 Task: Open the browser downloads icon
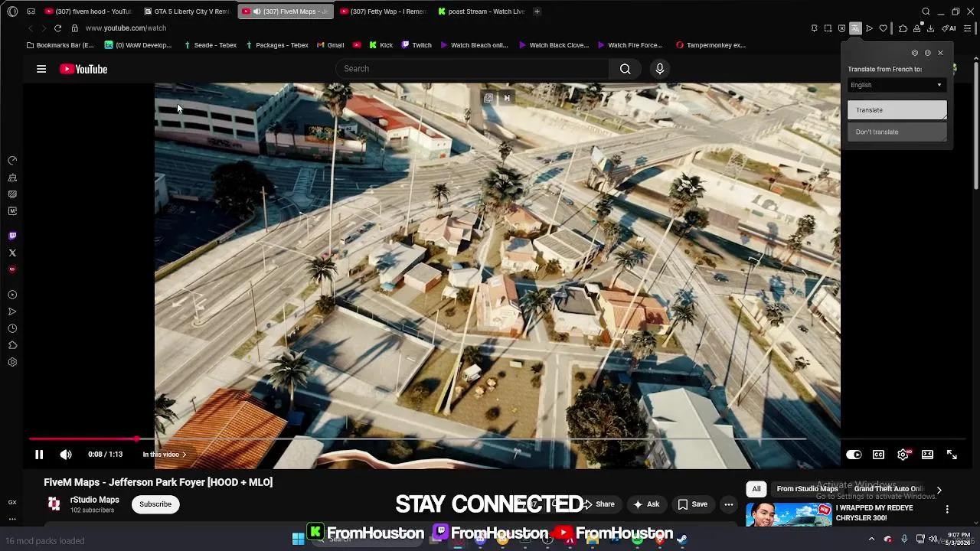click(930, 28)
